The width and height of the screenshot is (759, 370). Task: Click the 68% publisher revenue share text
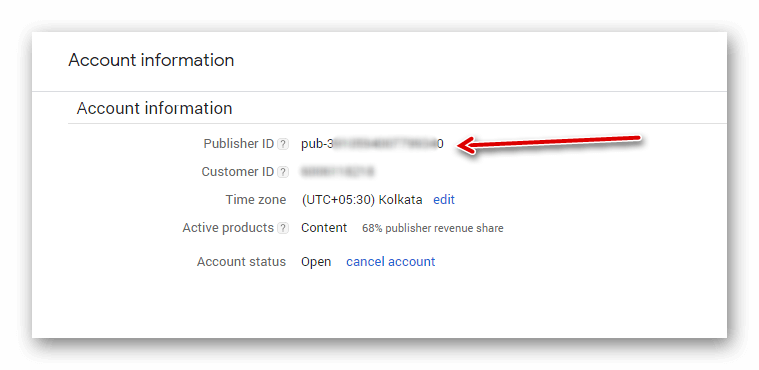433,228
